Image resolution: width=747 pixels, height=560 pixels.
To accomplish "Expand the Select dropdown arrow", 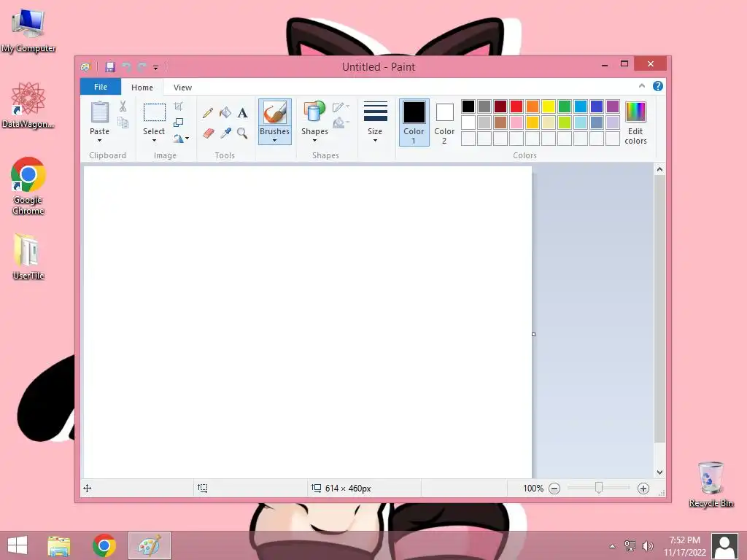I will pos(155,141).
